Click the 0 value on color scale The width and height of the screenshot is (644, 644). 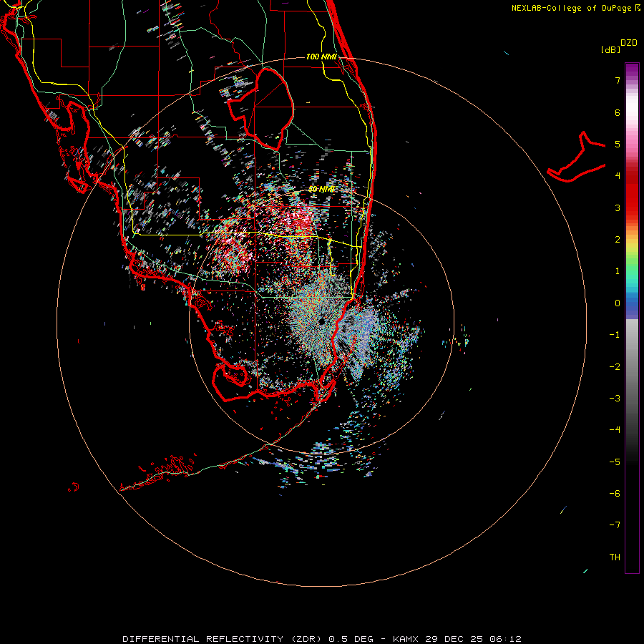[618, 303]
